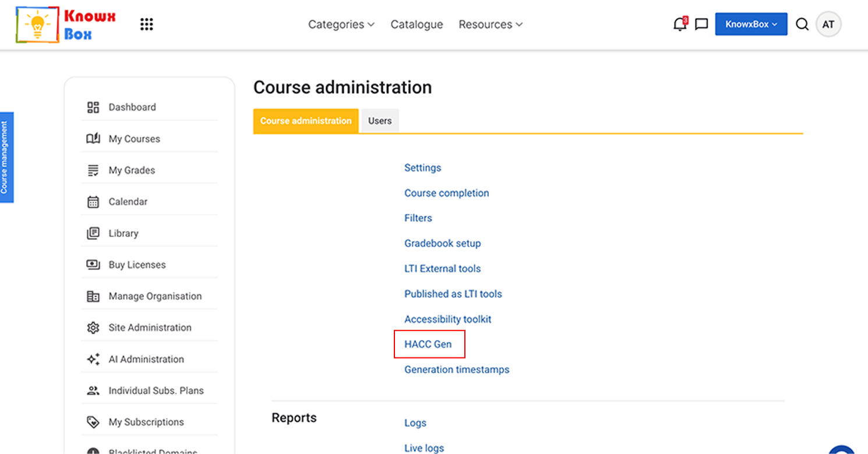Screen dimensions: 868x454
Task: Click the My Grades list icon
Action: click(x=93, y=170)
